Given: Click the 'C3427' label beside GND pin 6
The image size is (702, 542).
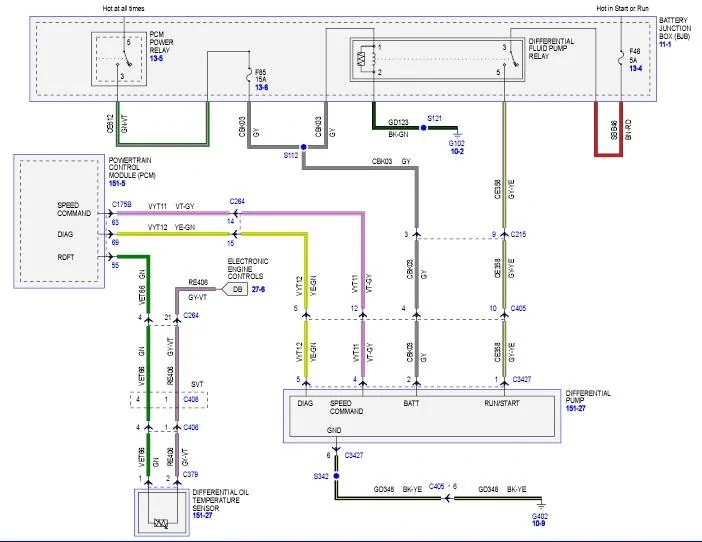Looking at the screenshot, I should 354,455.
